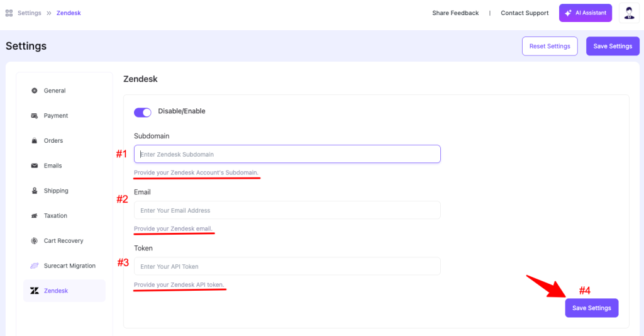The width and height of the screenshot is (644, 336).
Task: Click the Zendesk logo icon in sidebar
Action: pos(35,291)
